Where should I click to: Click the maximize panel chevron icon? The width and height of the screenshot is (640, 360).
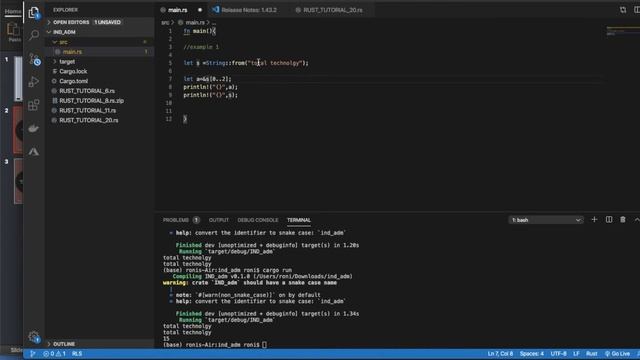(636, 220)
